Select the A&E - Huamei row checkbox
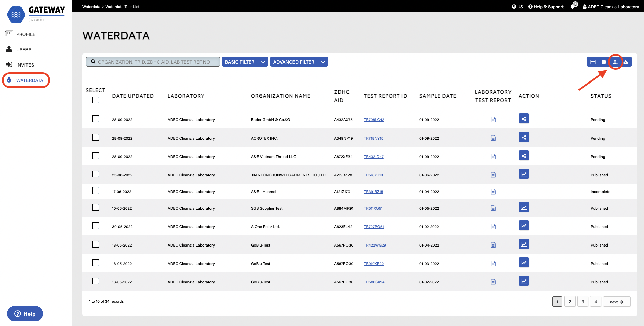Viewport: 644px width, 326px height. tap(96, 191)
